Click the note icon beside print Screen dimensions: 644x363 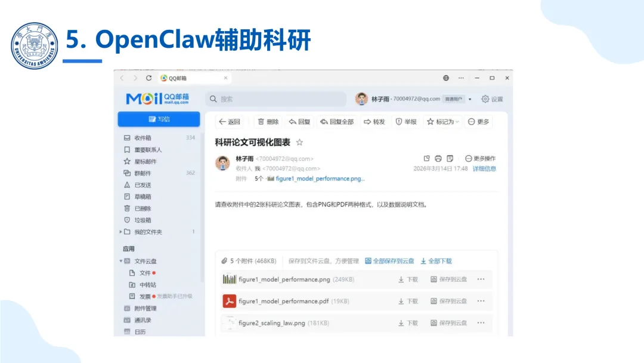(x=450, y=158)
